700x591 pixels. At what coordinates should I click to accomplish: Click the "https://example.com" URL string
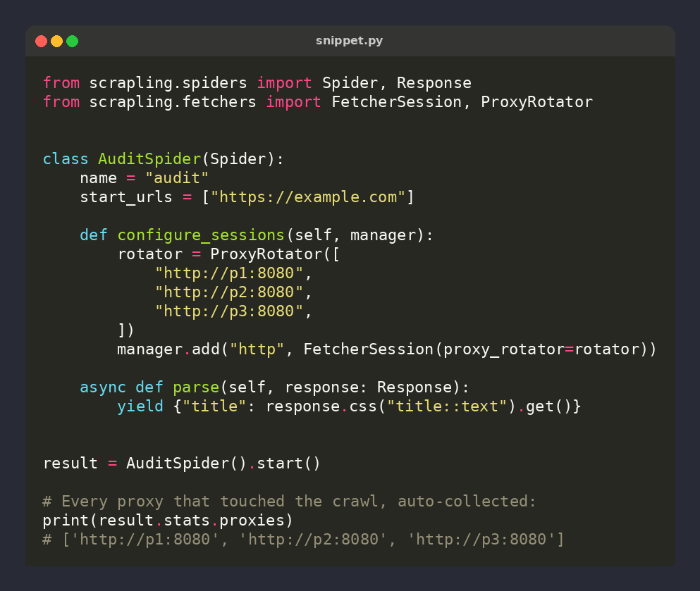[x=308, y=197]
